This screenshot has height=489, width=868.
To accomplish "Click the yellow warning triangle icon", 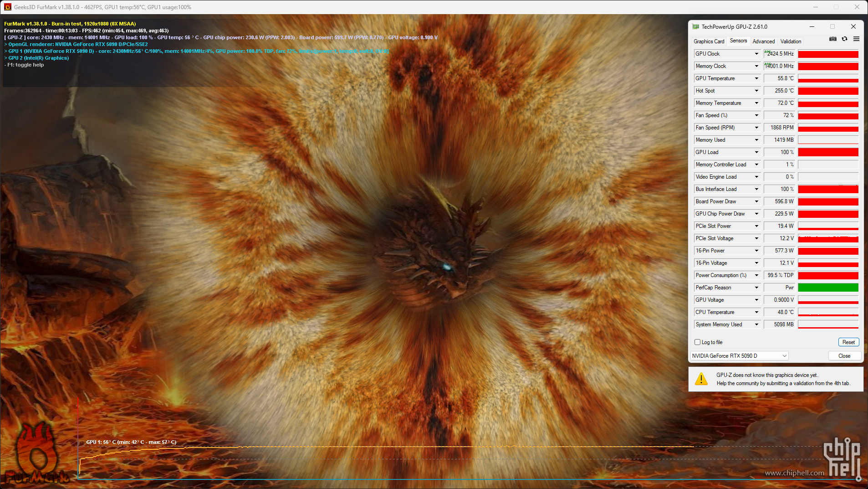I will [x=701, y=379].
